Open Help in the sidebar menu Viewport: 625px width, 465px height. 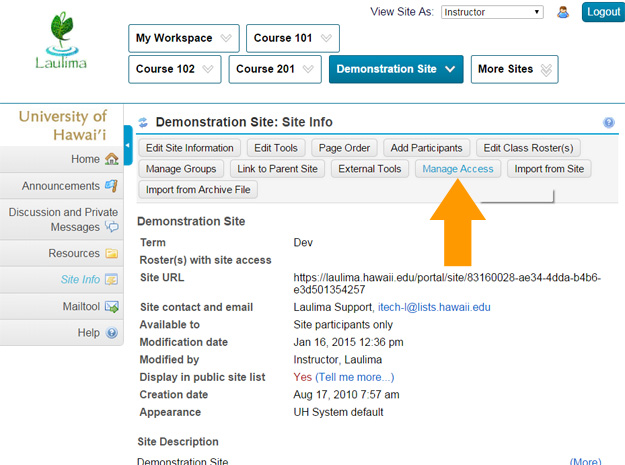(61, 333)
